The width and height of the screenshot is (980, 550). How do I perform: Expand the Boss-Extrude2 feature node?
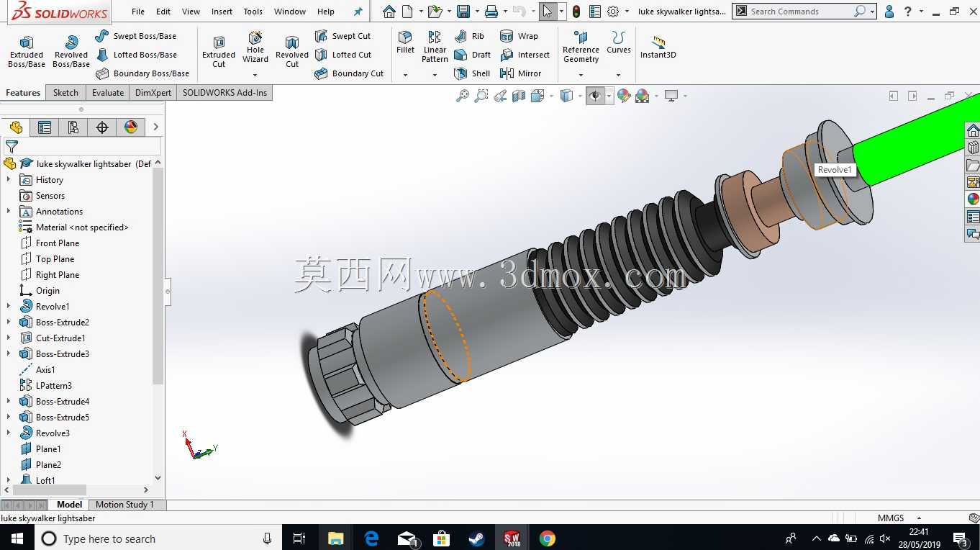click(9, 323)
